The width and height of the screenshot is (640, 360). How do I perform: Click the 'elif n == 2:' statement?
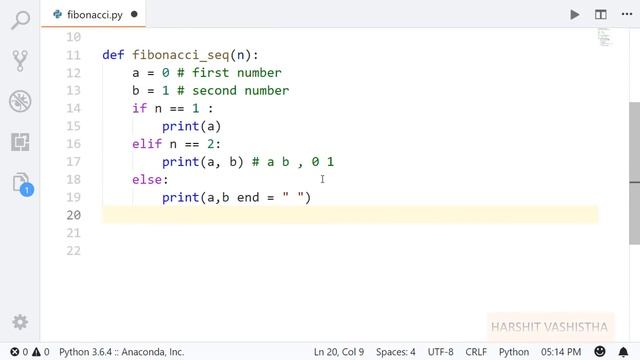tap(176, 144)
